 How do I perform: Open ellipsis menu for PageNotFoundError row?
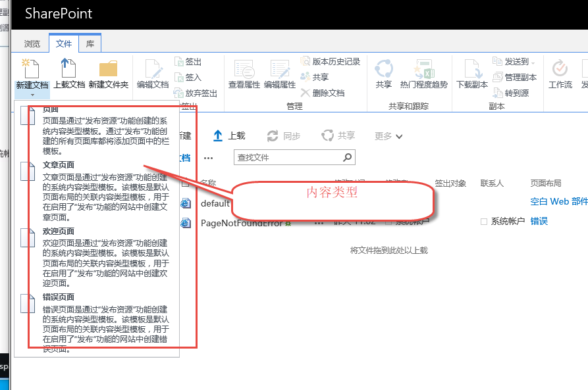319,224
